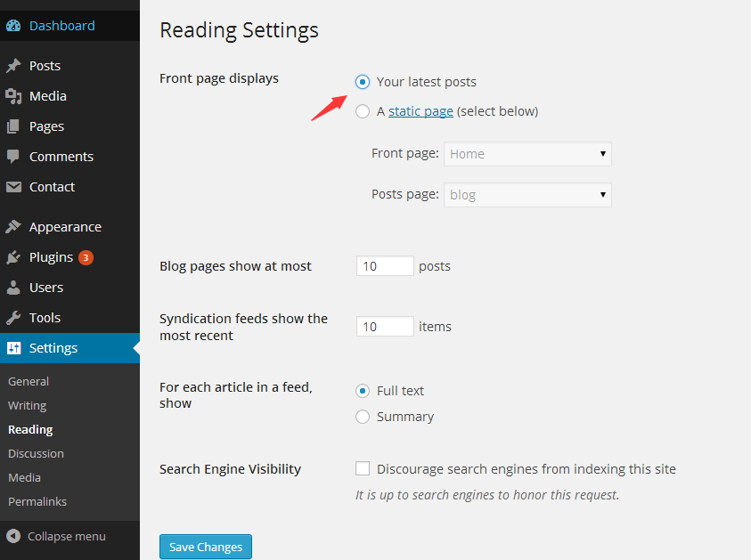Click the Summary label
Image resolution: width=751 pixels, height=560 pixels.
tap(405, 417)
